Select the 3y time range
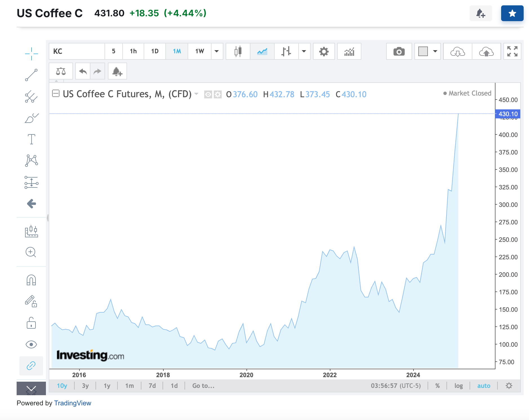The image size is (529, 420). pos(85,386)
